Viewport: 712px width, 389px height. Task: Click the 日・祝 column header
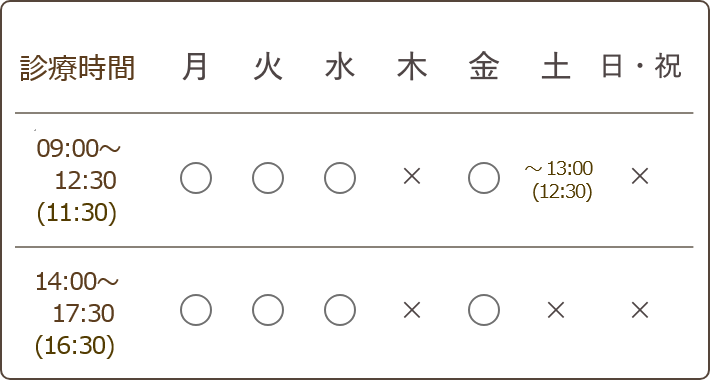pyautogui.click(x=641, y=66)
